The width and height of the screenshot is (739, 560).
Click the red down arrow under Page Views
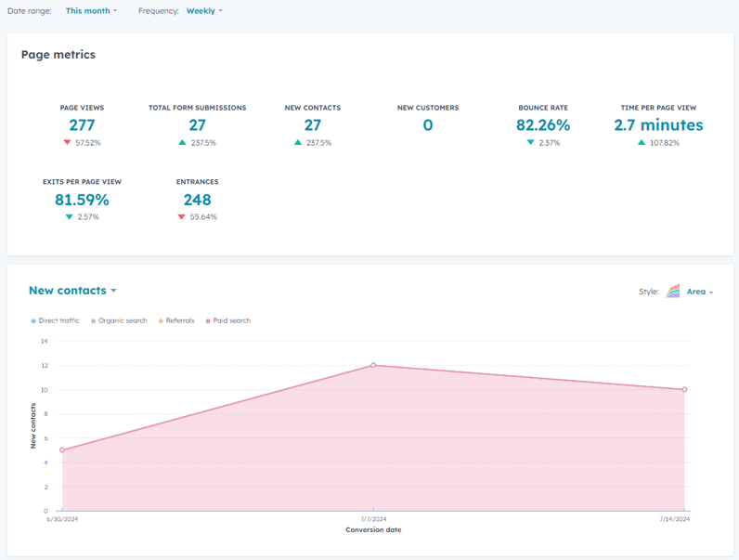click(x=67, y=143)
